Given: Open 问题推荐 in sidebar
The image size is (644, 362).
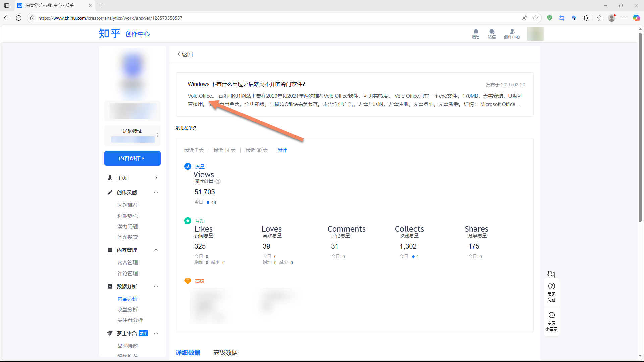Looking at the screenshot, I should pos(127,205).
